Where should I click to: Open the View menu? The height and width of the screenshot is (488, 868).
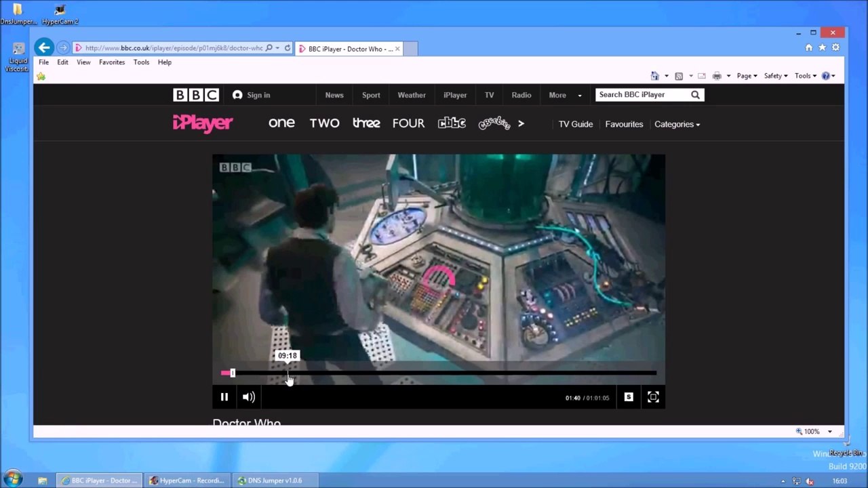point(83,62)
